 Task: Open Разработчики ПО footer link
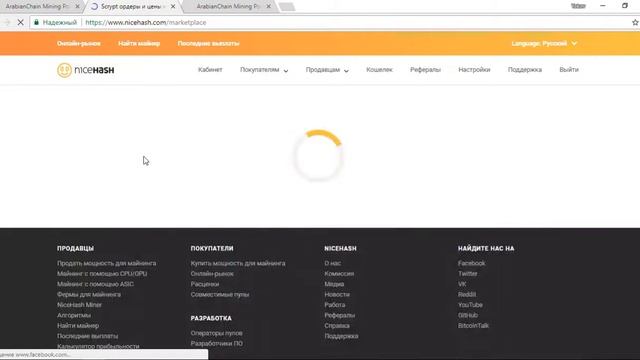point(216,344)
